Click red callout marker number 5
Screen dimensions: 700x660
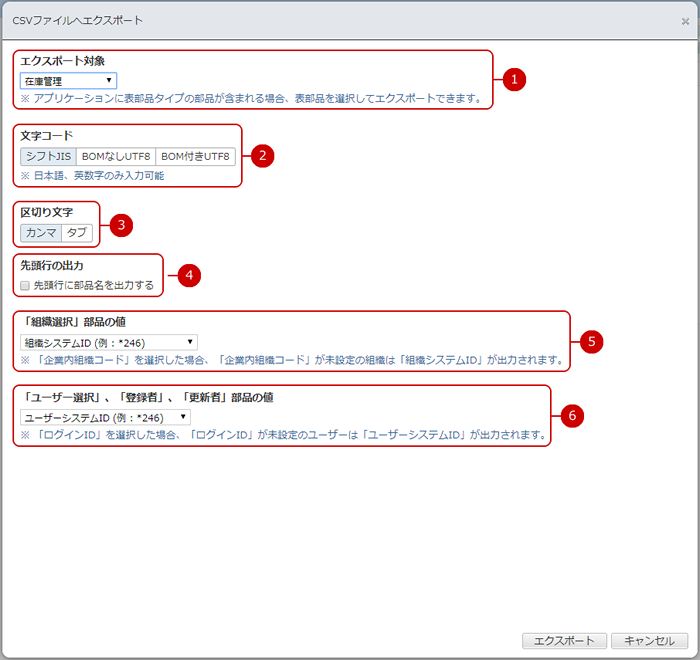click(x=591, y=341)
